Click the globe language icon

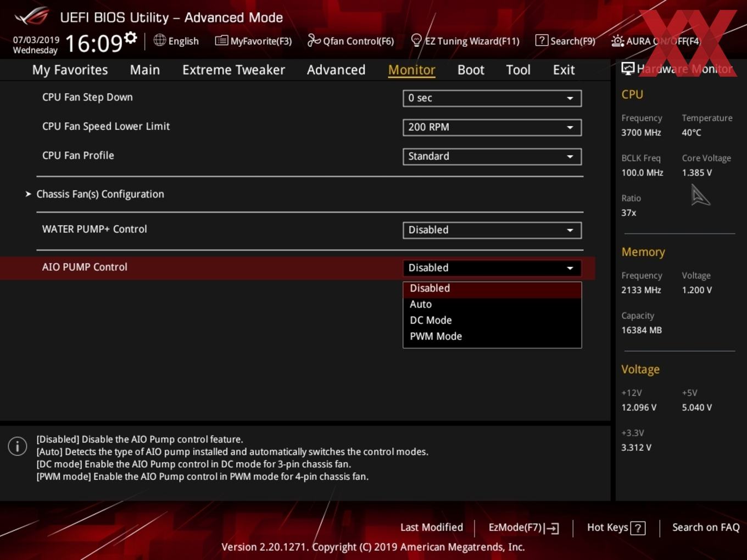[x=160, y=40]
